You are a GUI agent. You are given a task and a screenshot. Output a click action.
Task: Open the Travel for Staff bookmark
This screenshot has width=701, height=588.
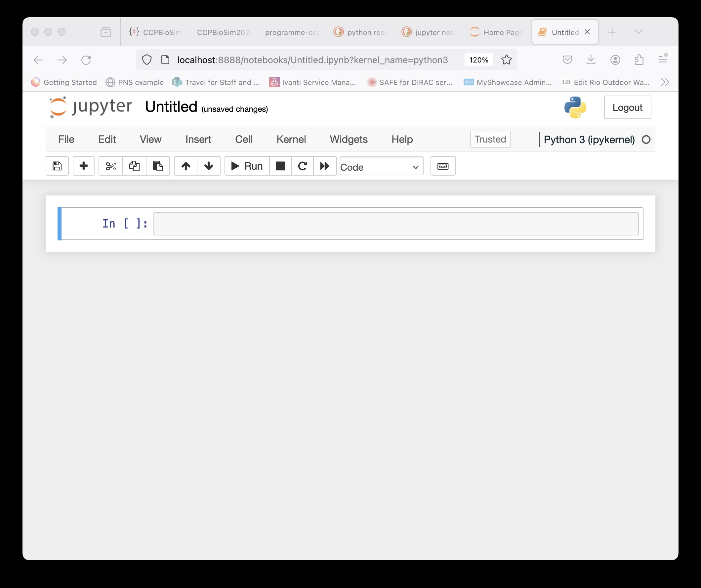(x=215, y=82)
